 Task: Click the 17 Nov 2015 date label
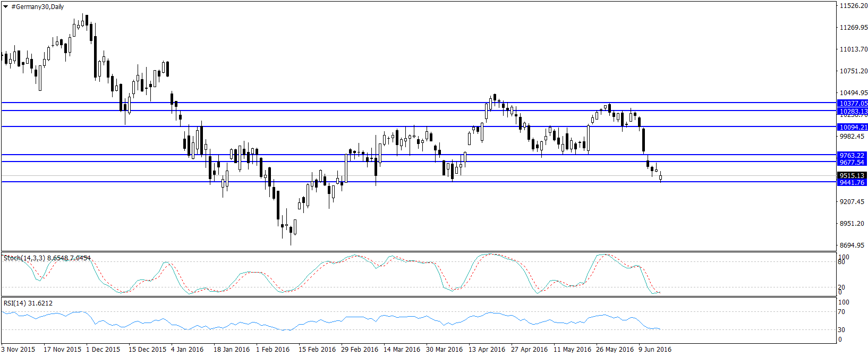63,350
